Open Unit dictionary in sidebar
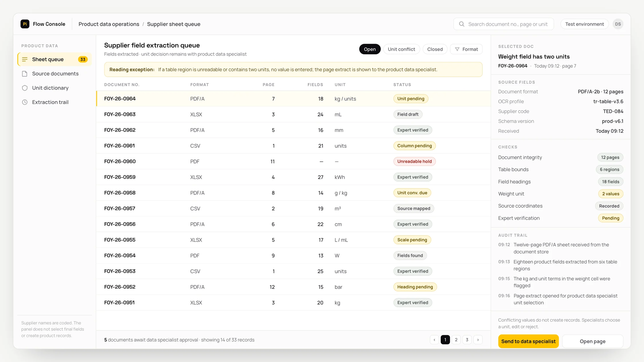The height and width of the screenshot is (362, 644). click(x=55, y=88)
